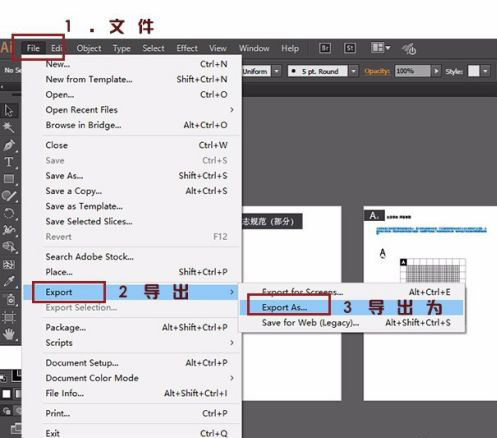Expand the 5 pt. Round brush dropdown
Viewport: 497px width, 438px height.
pos(353,71)
